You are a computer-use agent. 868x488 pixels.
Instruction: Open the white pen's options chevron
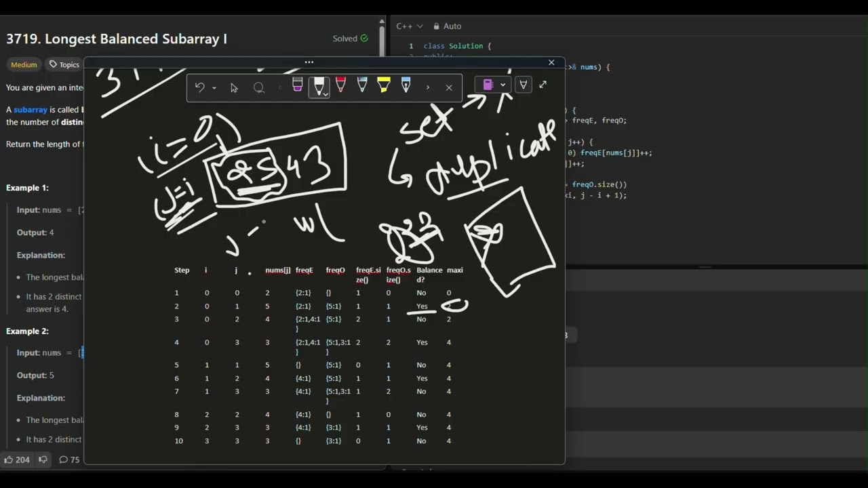point(326,94)
